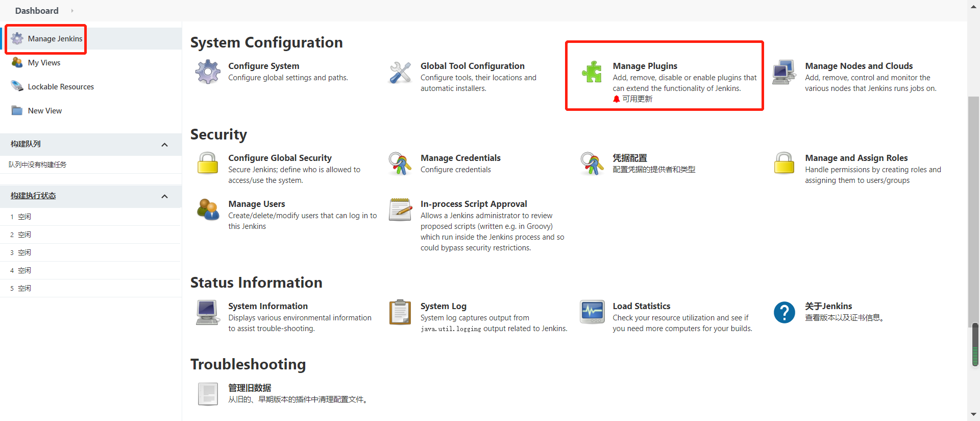This screenshot has height=421, width=980.
Task: Open Manage and Assign Roles
Action: coord(856,158)
